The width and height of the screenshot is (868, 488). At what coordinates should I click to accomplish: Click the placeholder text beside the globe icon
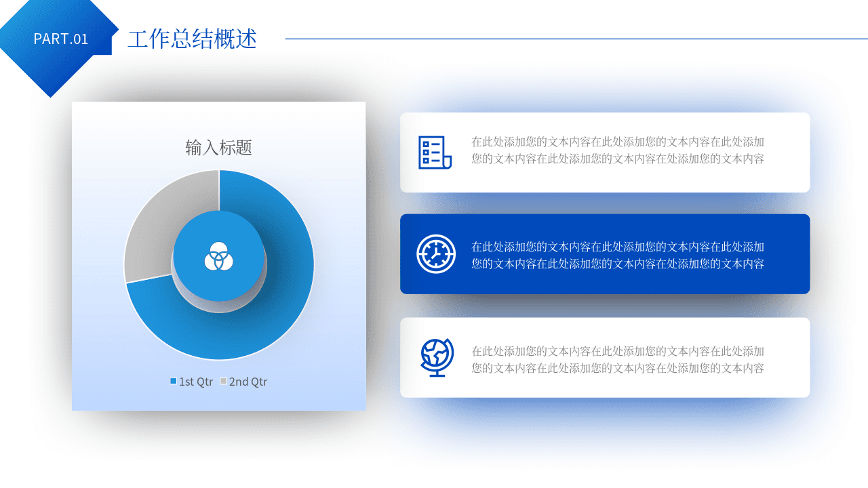618,360
